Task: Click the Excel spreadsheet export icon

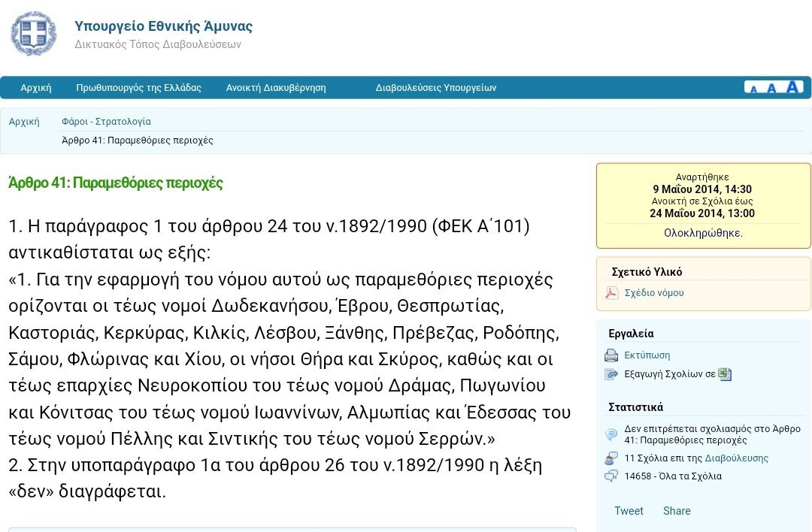Action: pos(725,373)
